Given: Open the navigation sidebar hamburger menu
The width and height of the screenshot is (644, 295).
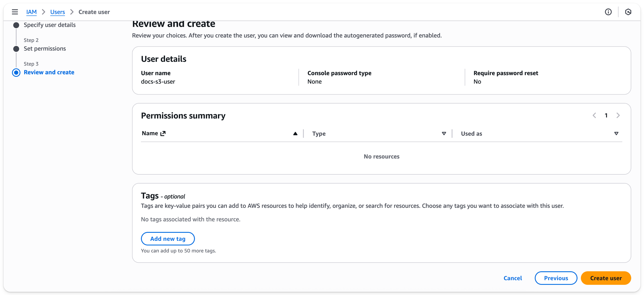Looking at the screenshot, I should pos(15,12).
